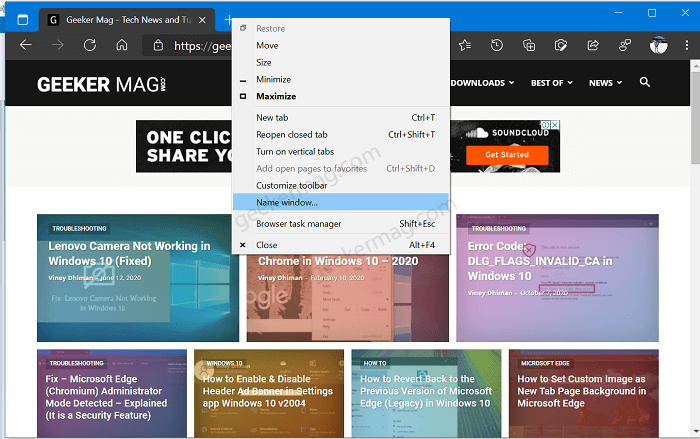The height and width of the screenshot is (439, 700).
Task: Click the HOW TO category tag
Action: click(x=375, y=364)
